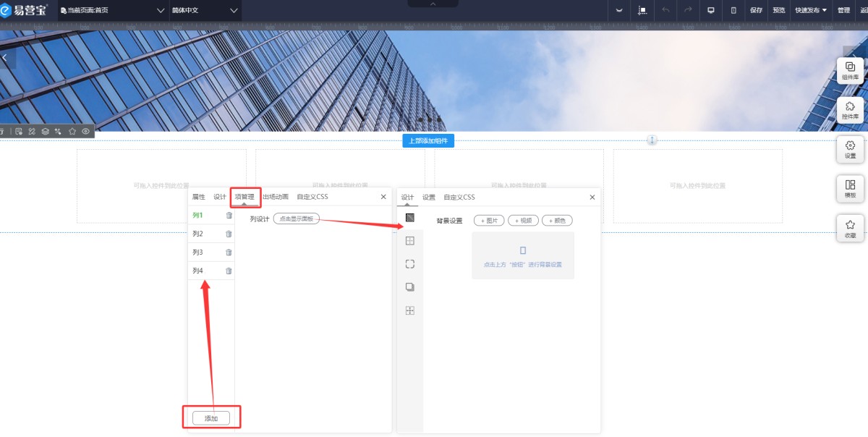
Task: Click the + 图片 background button
Action: (489, 221)
